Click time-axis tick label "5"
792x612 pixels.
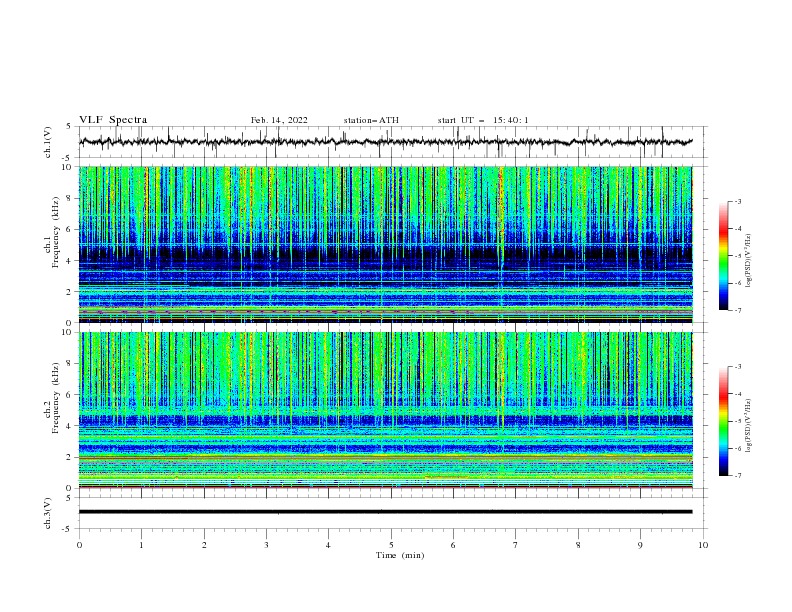pos(391,545)
